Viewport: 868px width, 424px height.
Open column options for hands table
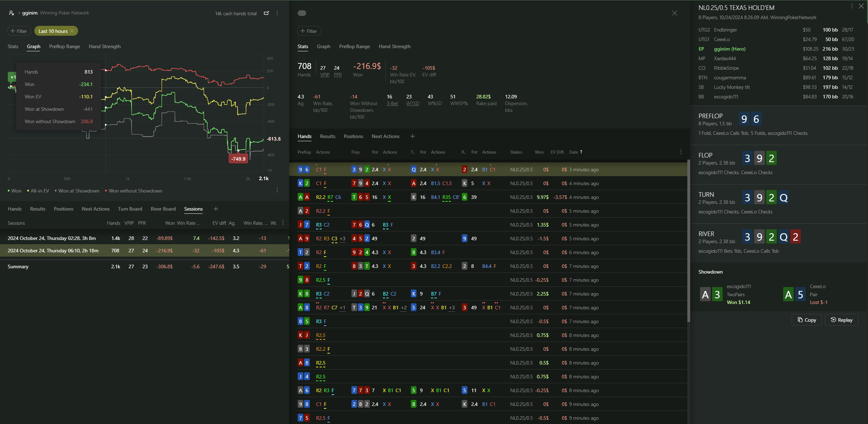coord(681,152)
